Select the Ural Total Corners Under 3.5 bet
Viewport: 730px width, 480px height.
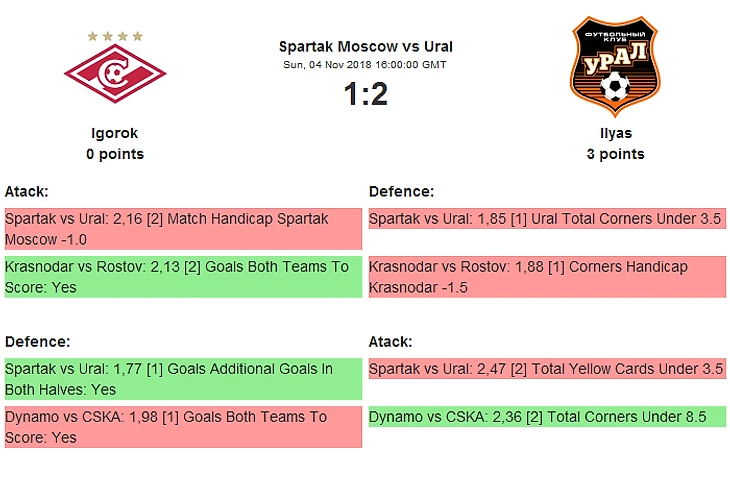pos(547,219)
